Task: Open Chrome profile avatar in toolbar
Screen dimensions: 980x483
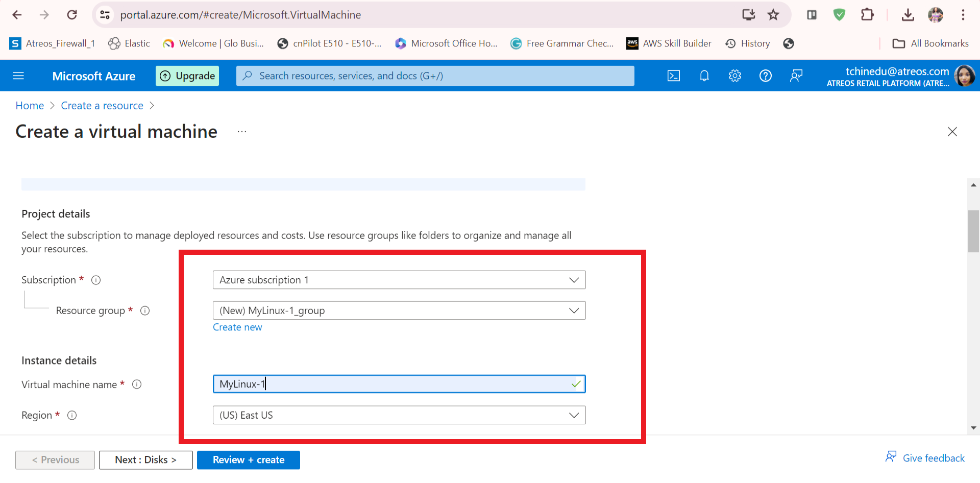Action: (936, 15)
